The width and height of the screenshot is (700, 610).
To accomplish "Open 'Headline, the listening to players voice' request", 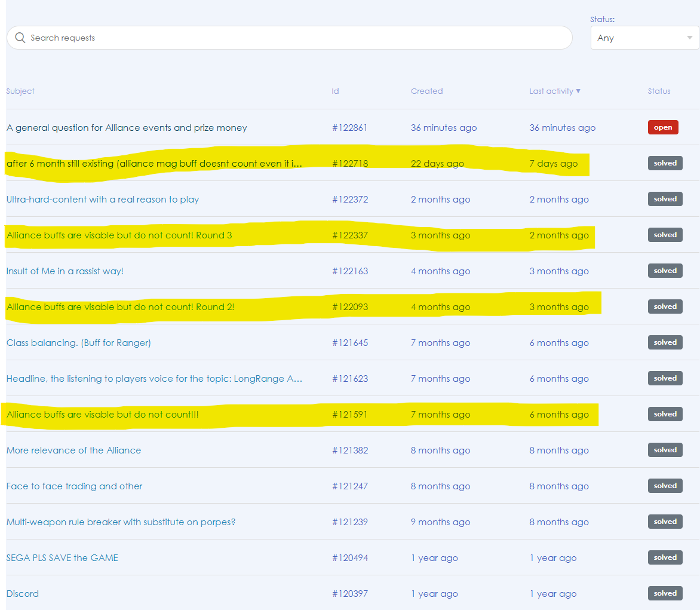I will pyautogui.click(x=154, y=379).
